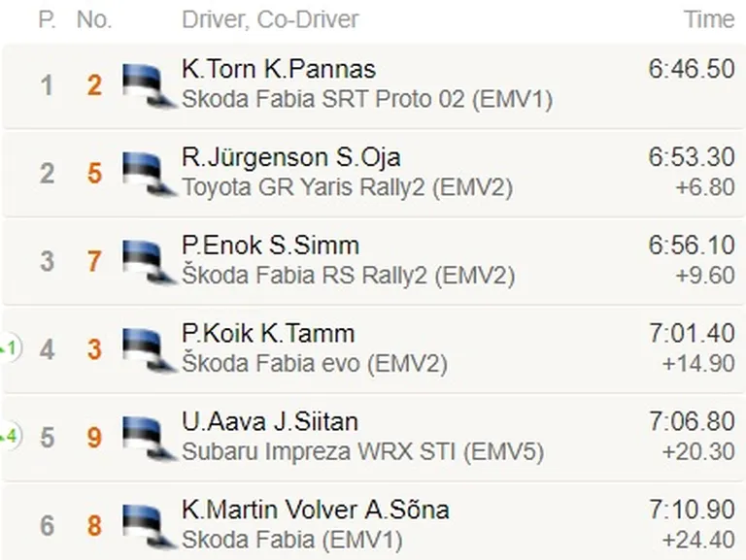The height and width of the screenshot is (560, 746).
Task: Click the flag icon beside P.Enok
Action: (x=149, y=262)
